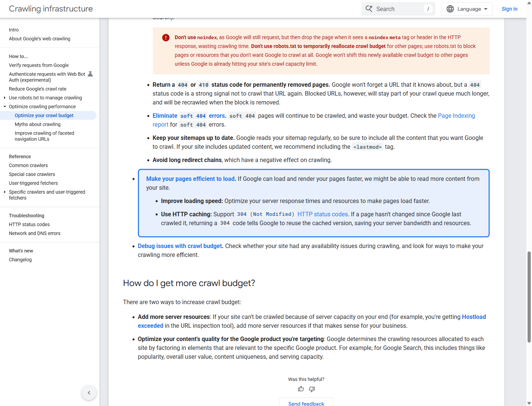
Task: Click the thumbs down not helpful icon
Action: (x=312, y=389)
